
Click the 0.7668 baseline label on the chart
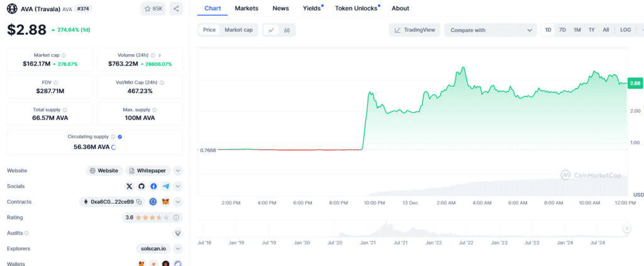coord(208,150)
